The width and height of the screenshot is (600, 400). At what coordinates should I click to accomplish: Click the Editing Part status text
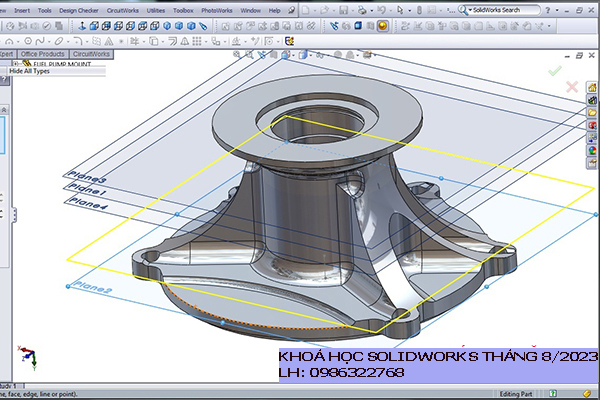515,393
